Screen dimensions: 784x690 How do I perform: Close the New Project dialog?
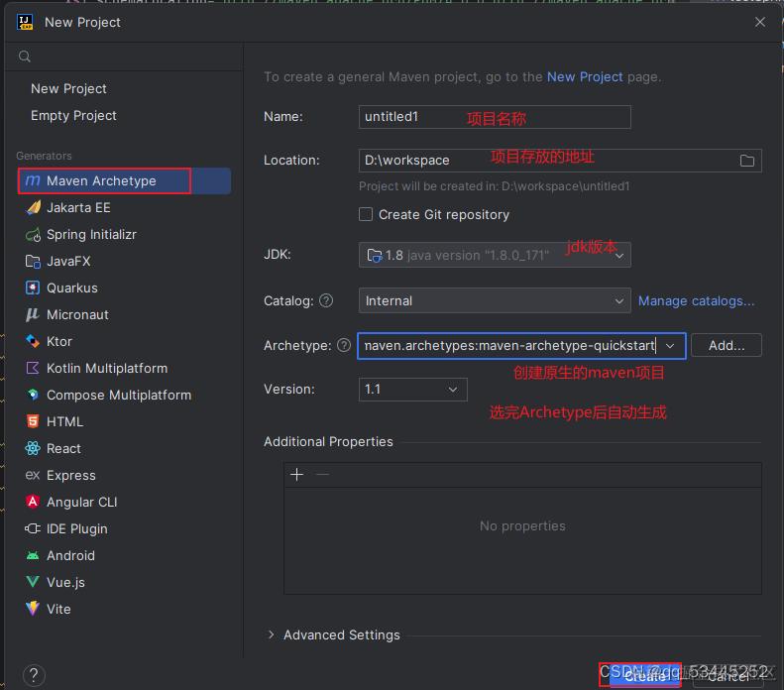click(x=760, y=22)
